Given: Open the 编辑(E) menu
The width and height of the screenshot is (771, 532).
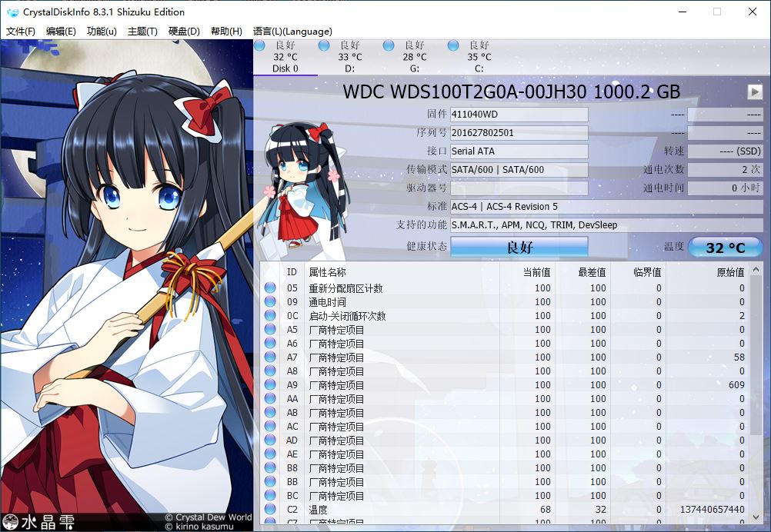Looking at the screenshot, I should pos(61,32).
